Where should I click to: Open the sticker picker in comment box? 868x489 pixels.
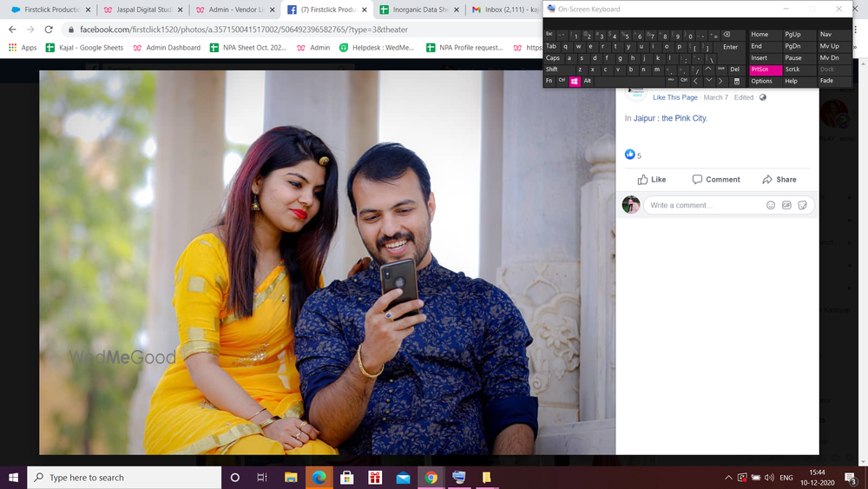(x=803, y=205)
